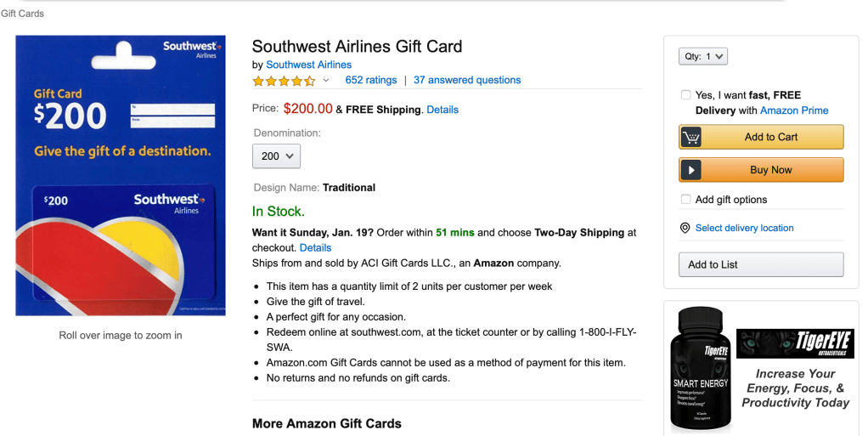The height and width of the screenshot is (436, 868).
Task: Click the star rating icons
Action: (x=284, y=81)
